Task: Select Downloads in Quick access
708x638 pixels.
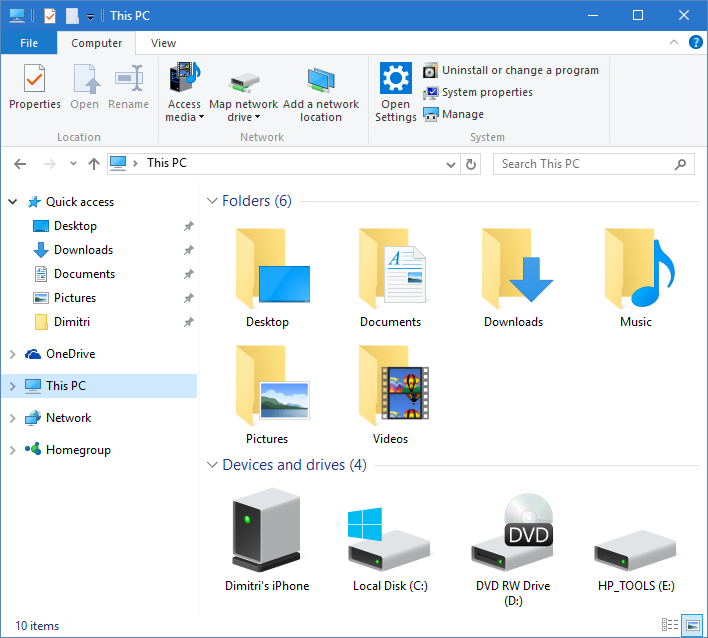Action: point(83,250)
